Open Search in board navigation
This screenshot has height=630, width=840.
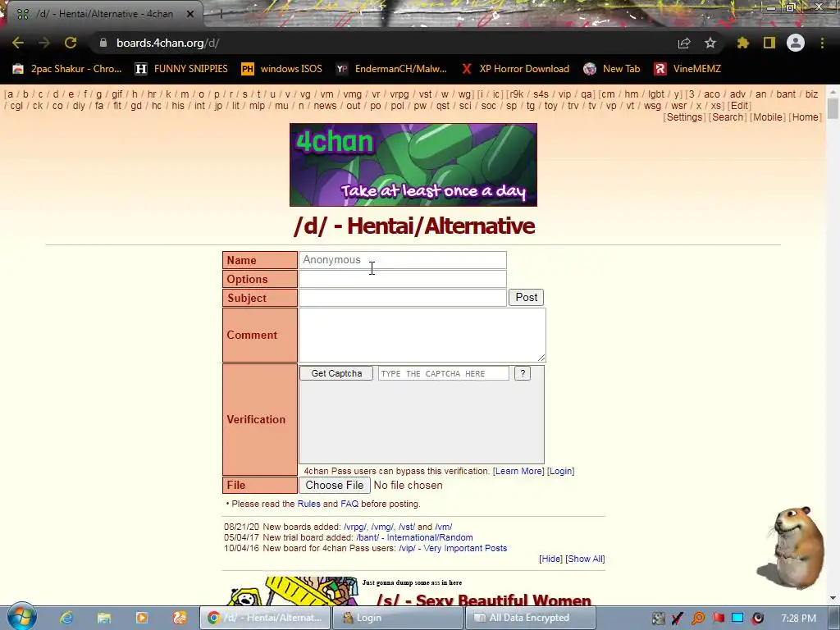click(728, 117)
